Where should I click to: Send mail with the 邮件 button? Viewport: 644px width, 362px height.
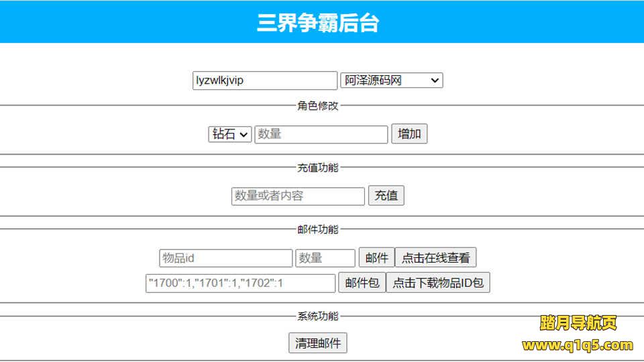(x=376, y=258)
